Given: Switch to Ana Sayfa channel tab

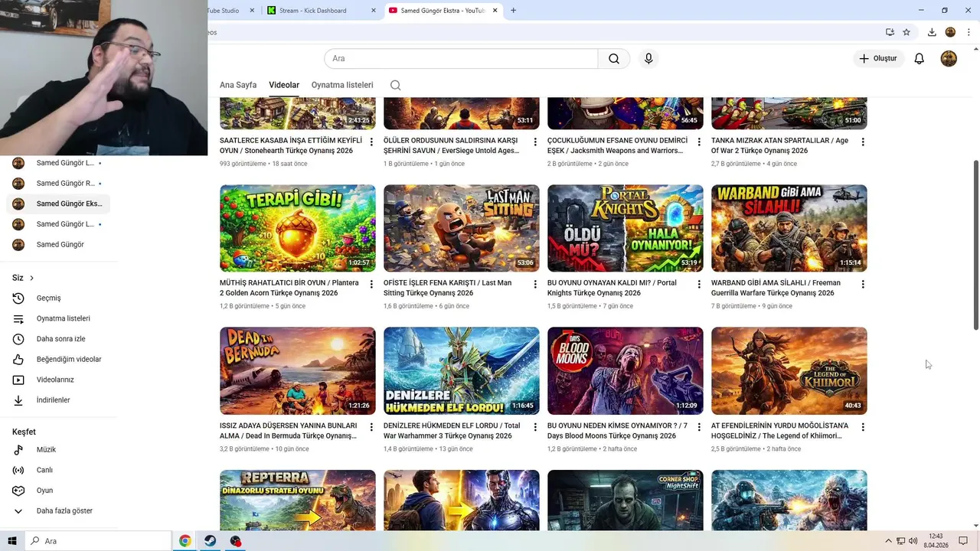Looking at the screenshot, I should point(238,85).
